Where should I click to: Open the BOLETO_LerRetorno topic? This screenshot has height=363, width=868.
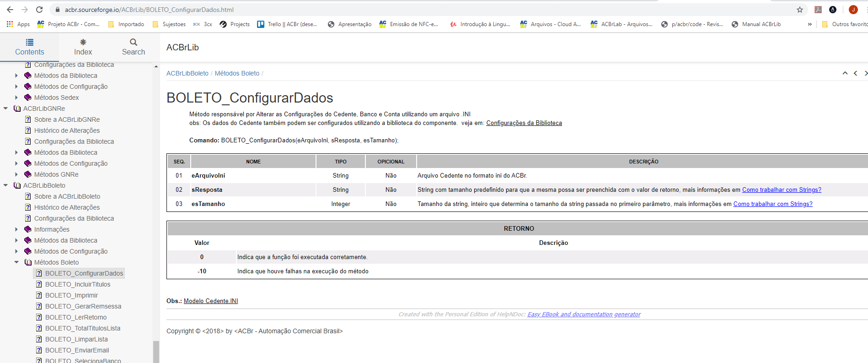[x=76, y=317]
